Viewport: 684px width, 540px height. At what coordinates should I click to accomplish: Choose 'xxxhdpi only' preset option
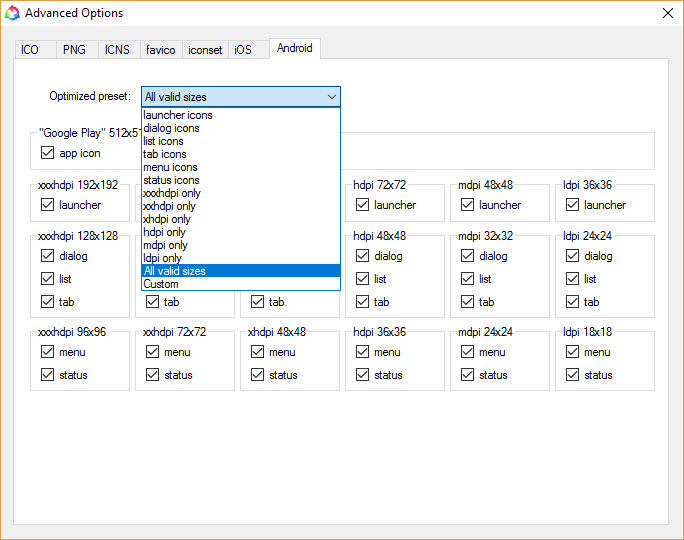[x=172, y=193]
